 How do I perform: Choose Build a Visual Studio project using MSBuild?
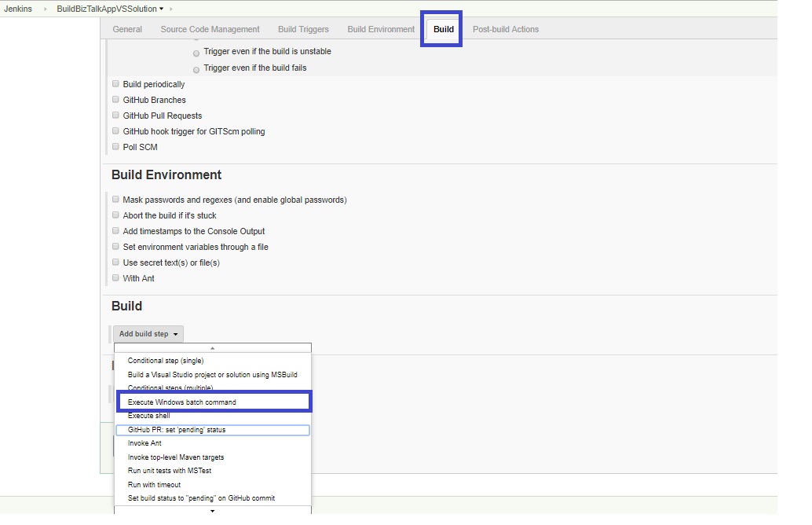click(213, 374)
